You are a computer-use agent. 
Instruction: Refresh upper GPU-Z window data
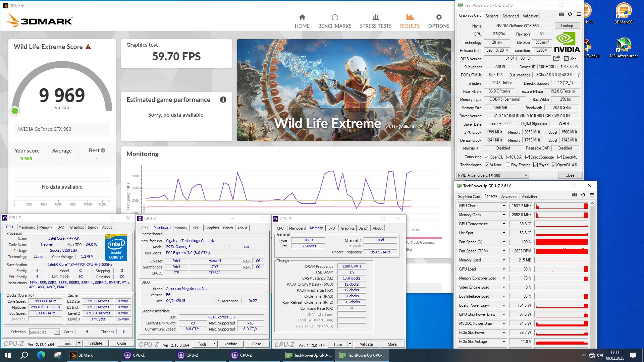coord(570,14)
